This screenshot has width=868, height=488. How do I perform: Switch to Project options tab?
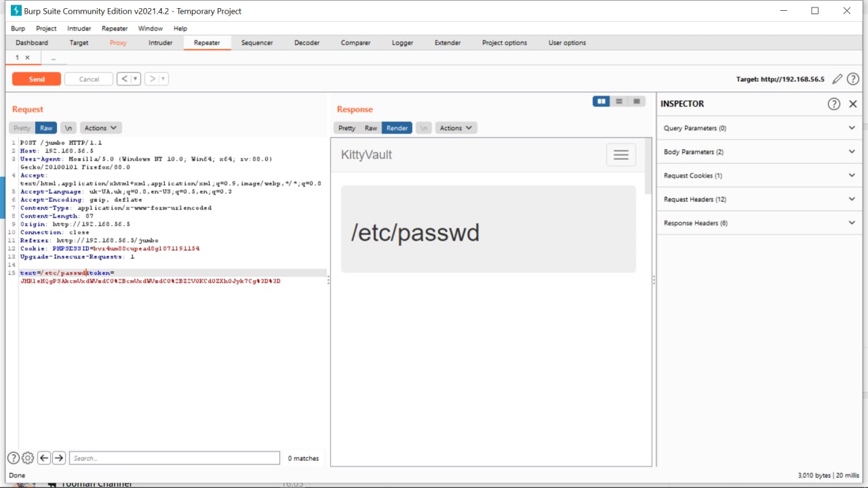[505, 43]
